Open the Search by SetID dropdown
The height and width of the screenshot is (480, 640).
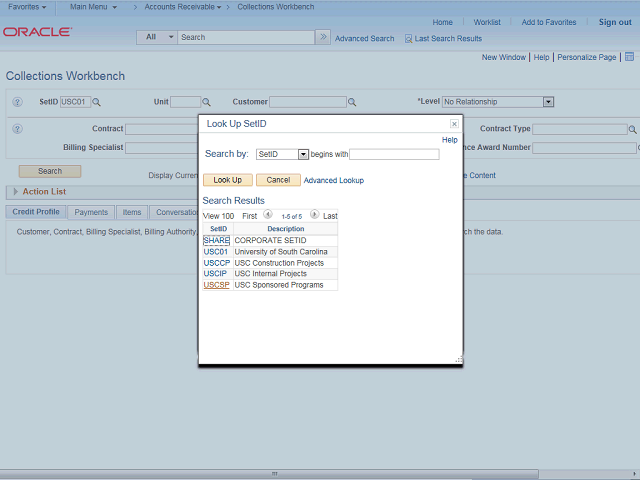pyautogui.click(x=303, y=154)
